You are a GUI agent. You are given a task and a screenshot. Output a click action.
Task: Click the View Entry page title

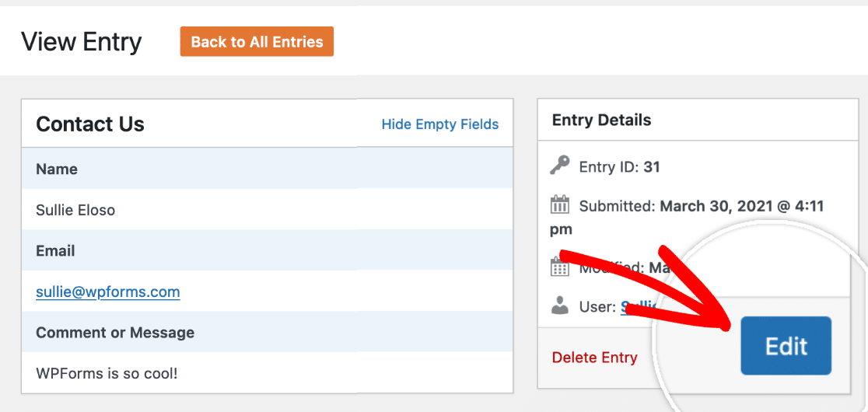[x=82, y=41]
